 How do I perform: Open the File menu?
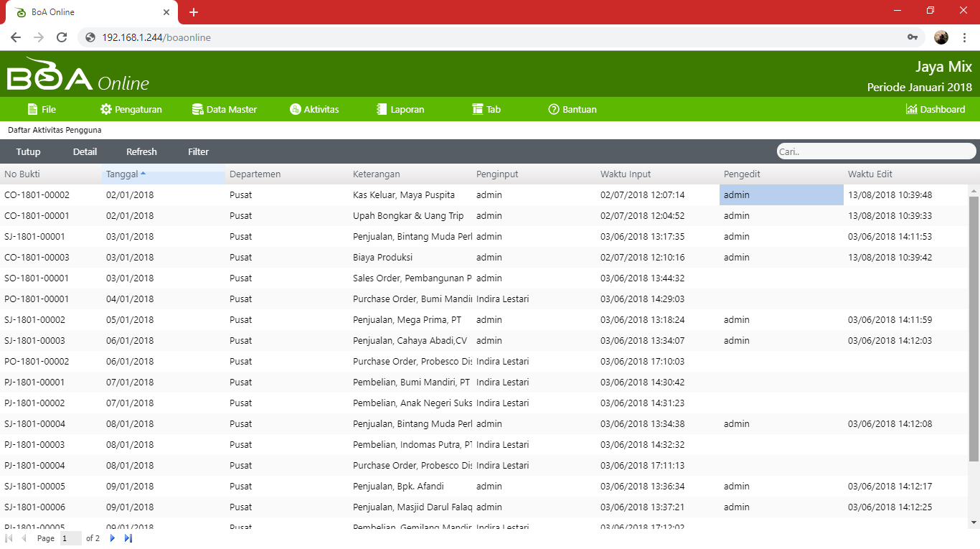coord(42,109)
